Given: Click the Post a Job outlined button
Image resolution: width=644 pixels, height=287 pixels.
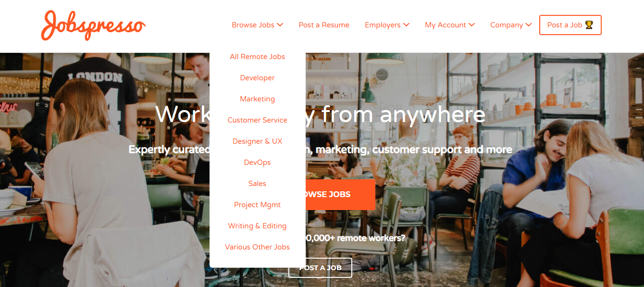Looking at the screenshot, I should point(570,25).
